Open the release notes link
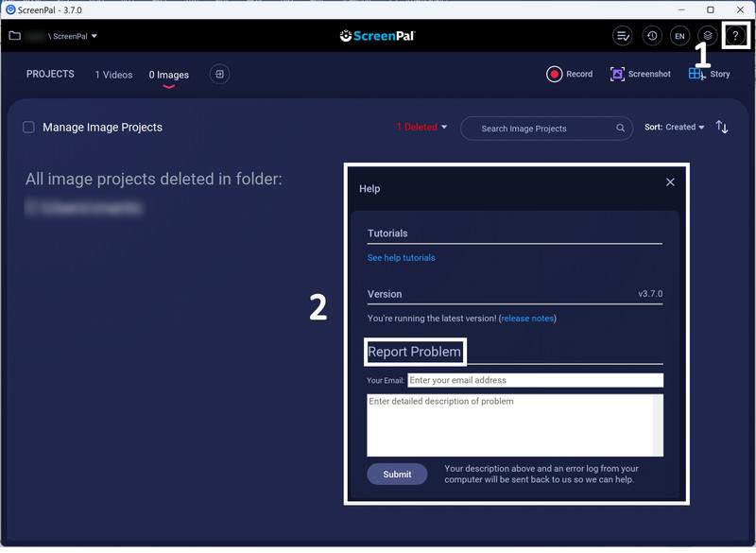Screen dimensions: 756x553 tap(527, 319)
